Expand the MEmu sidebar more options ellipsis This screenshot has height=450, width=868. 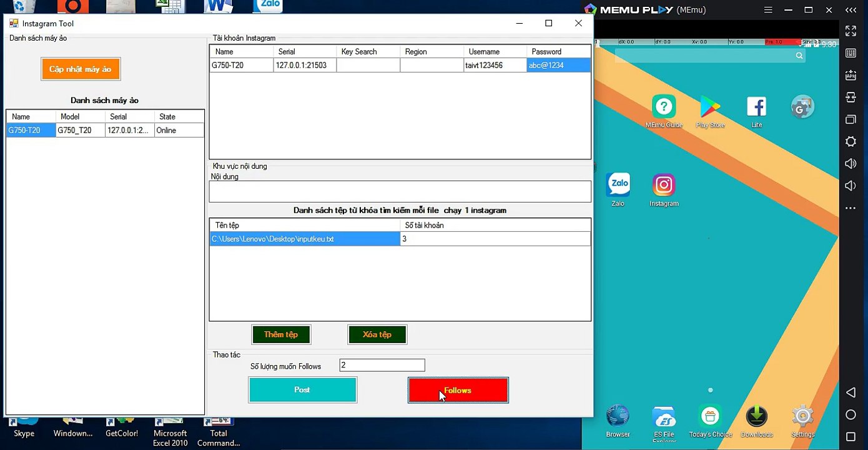[x=851, y=208]
